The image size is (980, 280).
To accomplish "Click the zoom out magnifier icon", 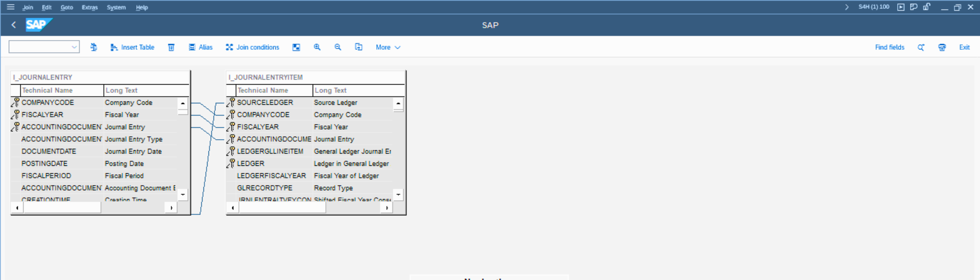I will (x=337, y=47).
